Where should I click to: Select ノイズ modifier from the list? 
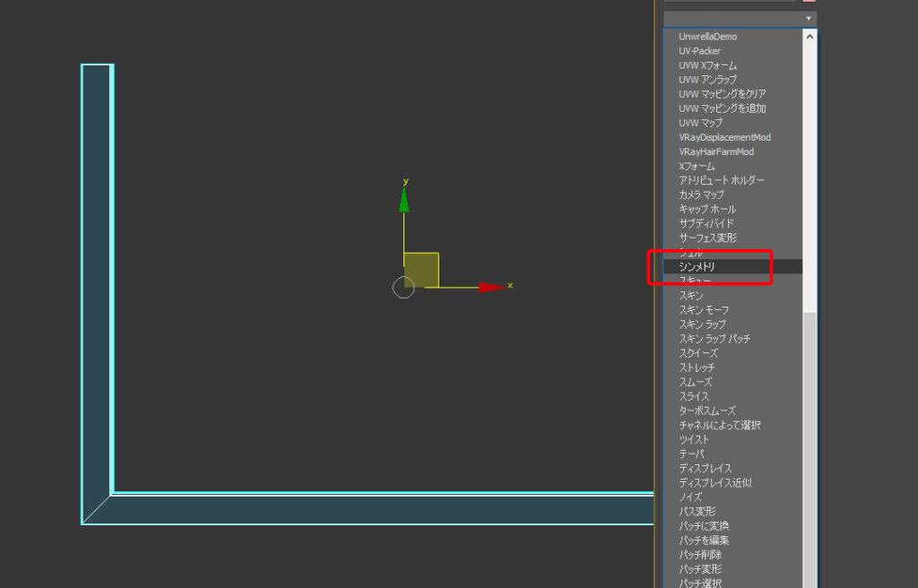(690, 497)
